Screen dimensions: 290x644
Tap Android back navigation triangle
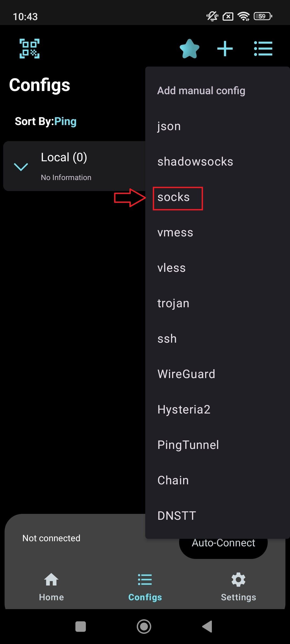coord(207,627)
